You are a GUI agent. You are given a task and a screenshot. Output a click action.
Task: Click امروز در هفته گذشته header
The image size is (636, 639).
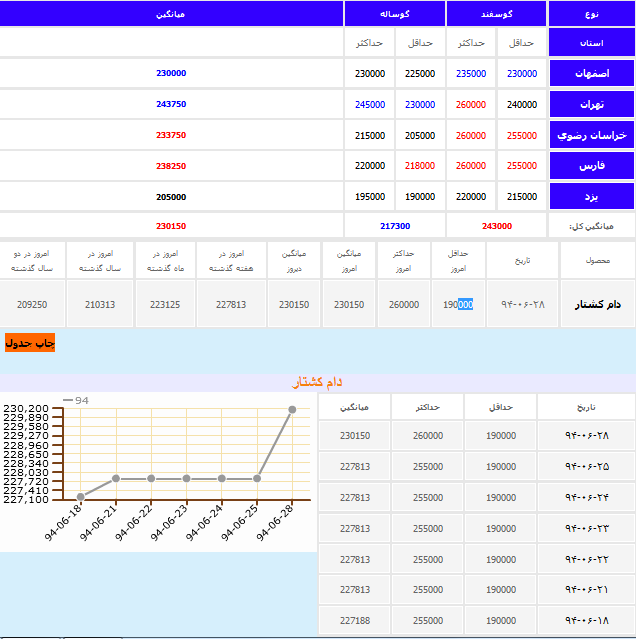click(x=231, y=260)
